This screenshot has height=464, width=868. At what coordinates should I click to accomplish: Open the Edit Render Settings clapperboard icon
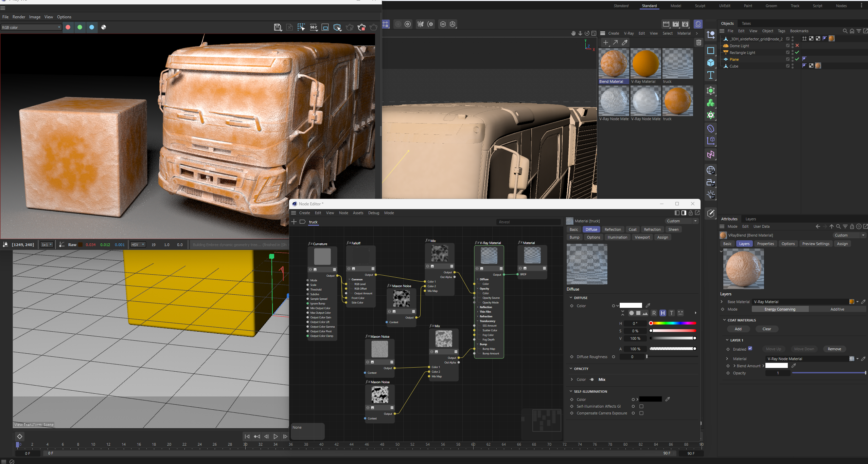coord(686,24)
